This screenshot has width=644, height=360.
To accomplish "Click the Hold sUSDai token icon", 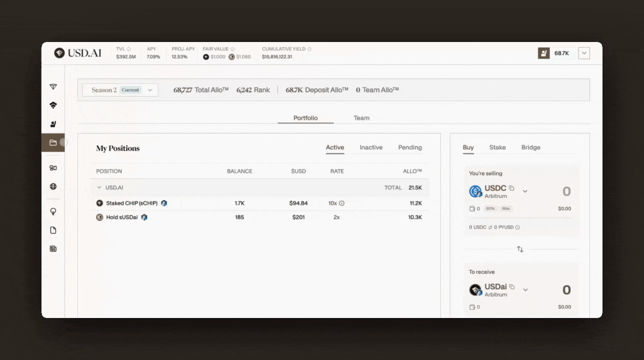I will point(99,217).
